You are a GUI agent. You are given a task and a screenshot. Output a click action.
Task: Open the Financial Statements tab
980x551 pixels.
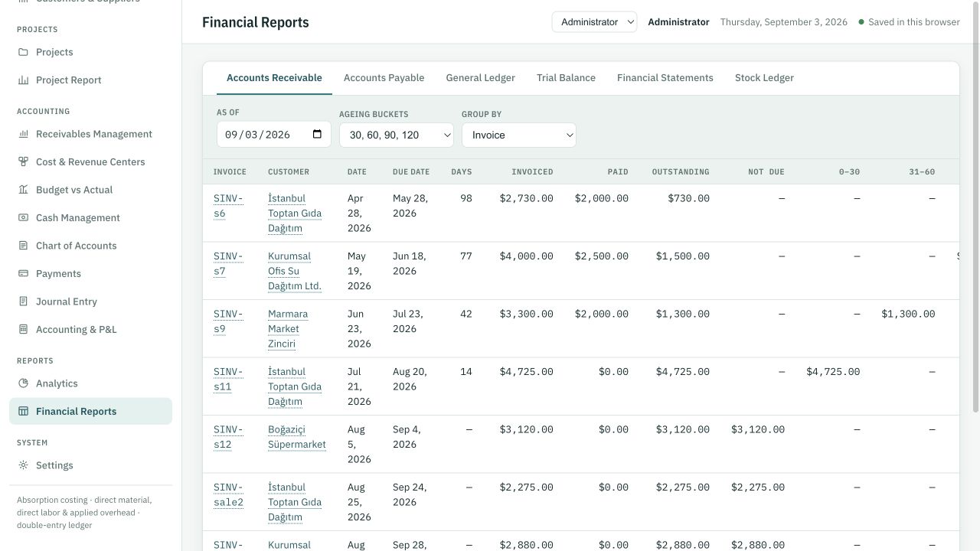click(x=665, y=78)
